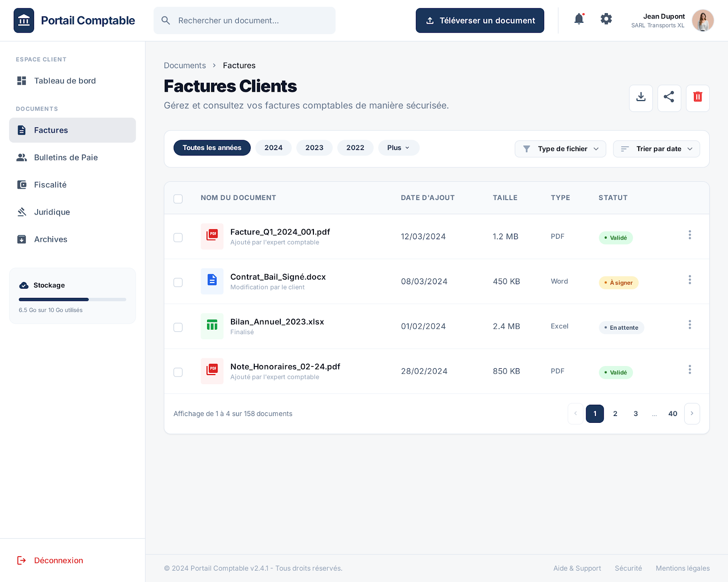Check the Bilan_Annuel_2023.xlsx row checkbox
This screenshot has width=728, height=582.
point(178,327)
